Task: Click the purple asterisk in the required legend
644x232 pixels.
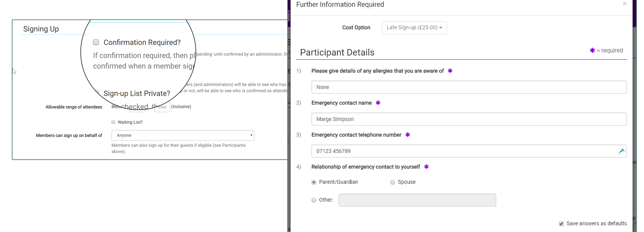Action: [x=592, y=51]
